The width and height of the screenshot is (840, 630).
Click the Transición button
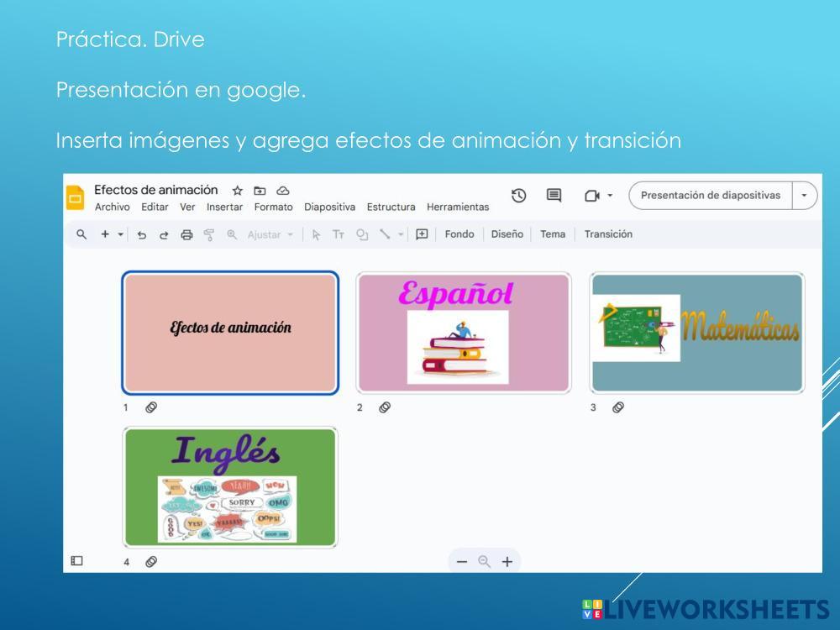pos(608,234)
